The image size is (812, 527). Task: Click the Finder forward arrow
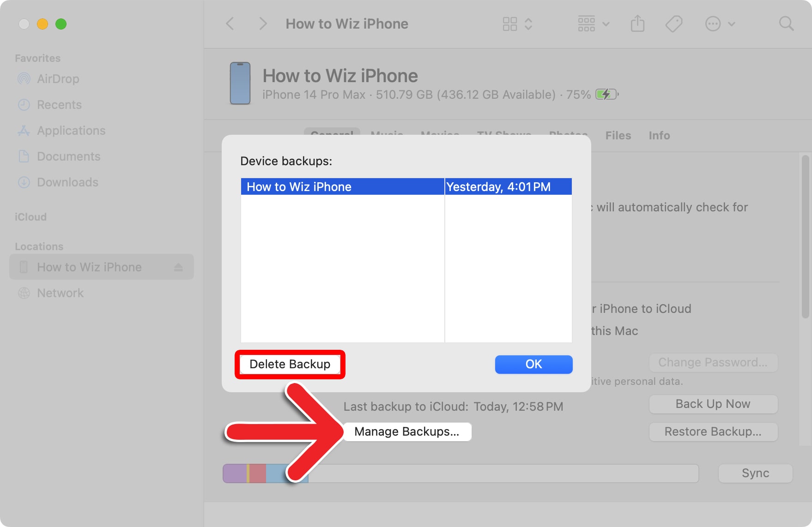[262, 24]
